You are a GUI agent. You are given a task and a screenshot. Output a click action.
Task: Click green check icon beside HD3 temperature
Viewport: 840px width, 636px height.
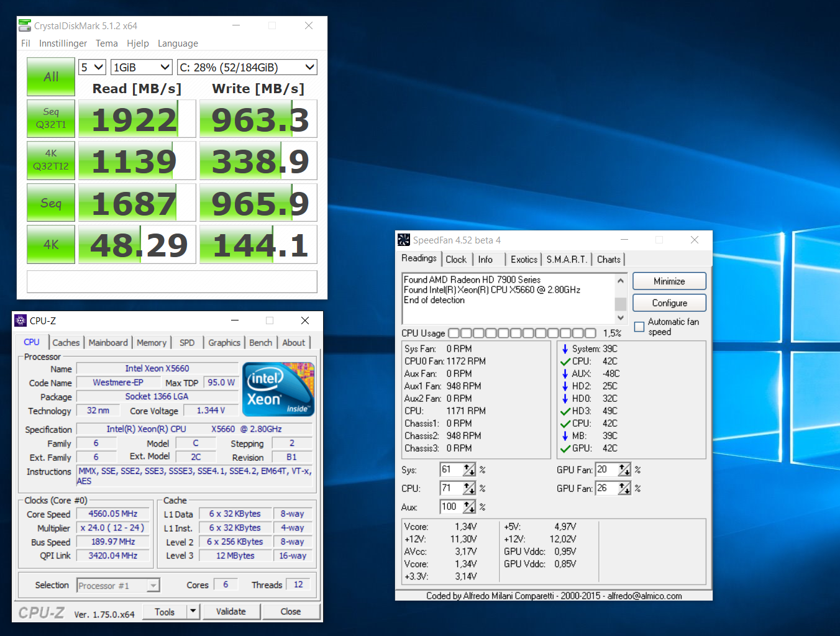tap(565, 411)
